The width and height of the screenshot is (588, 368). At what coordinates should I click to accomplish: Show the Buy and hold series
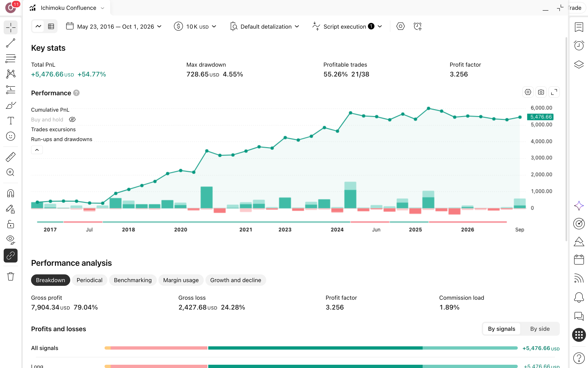click(x=72, y=120)
